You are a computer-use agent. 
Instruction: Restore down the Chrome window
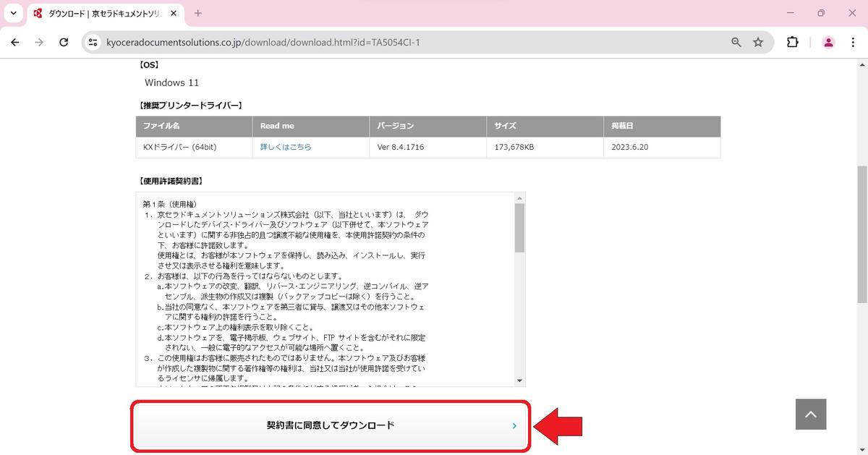(x=821, y=13)
